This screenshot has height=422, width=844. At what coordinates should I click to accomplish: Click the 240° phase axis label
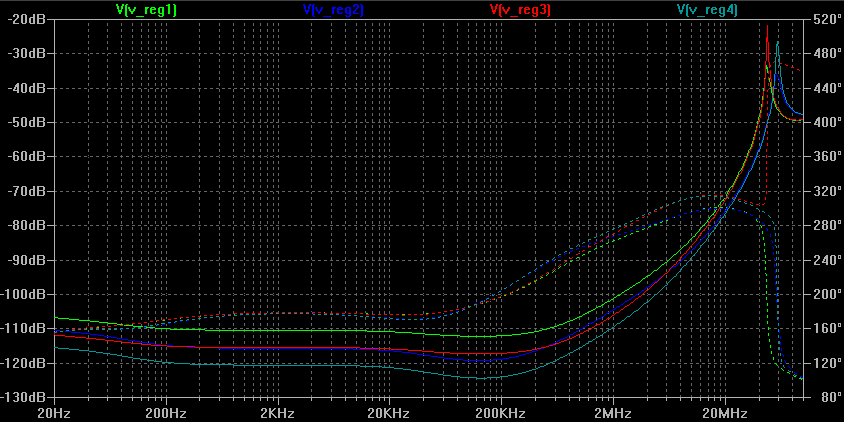[826, 260]
